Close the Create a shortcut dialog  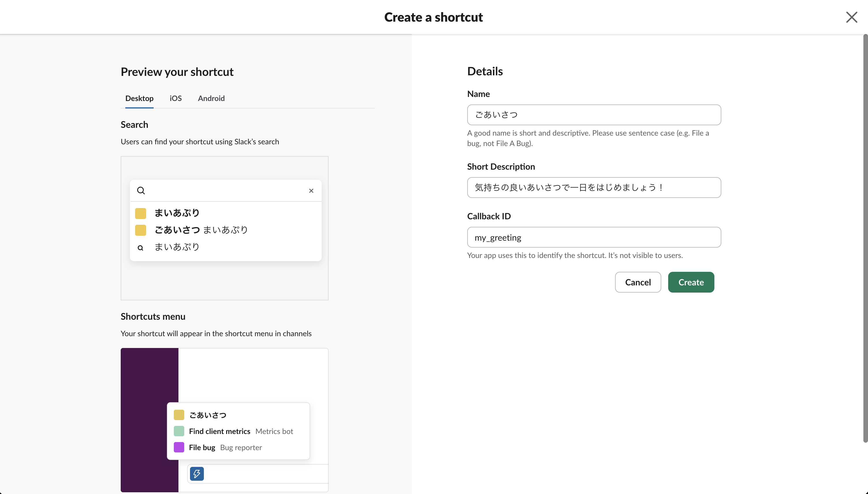851,17
